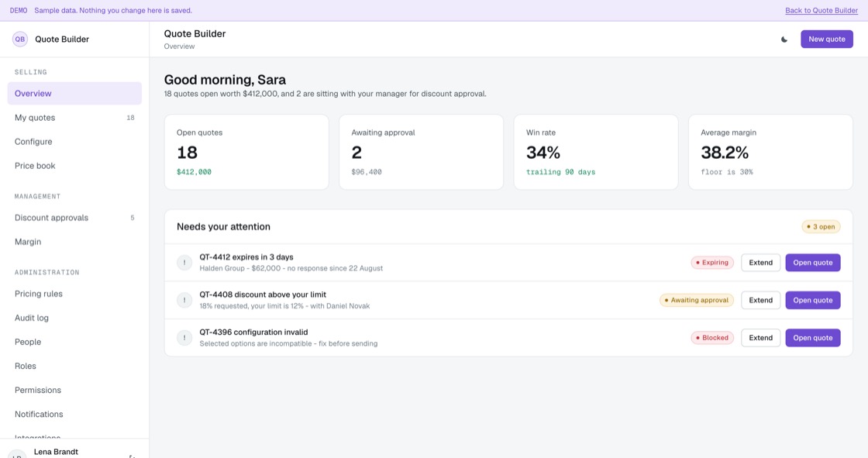This screenshot has height=458, width=868.
Task: Click alert icon beside QT-4408 discount
Action: coord(184,300)
